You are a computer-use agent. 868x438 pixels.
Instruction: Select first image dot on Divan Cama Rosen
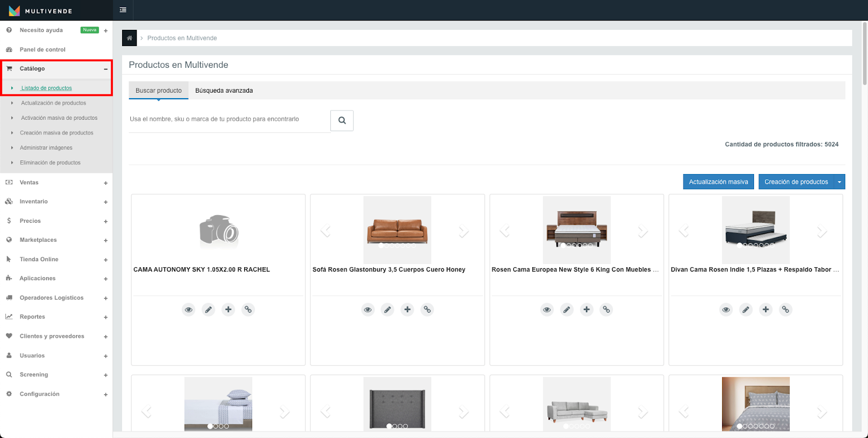click(x=739, y=245)
